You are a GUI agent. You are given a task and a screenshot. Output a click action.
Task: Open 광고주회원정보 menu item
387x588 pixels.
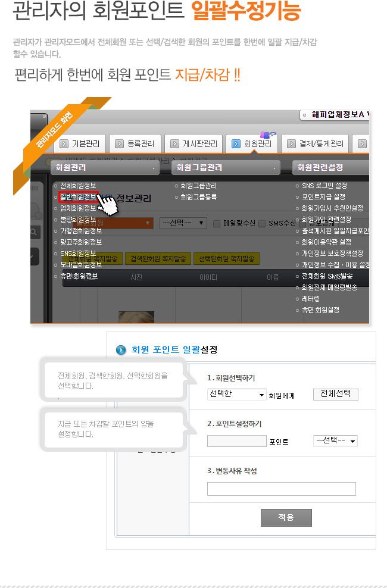(81, 242)
